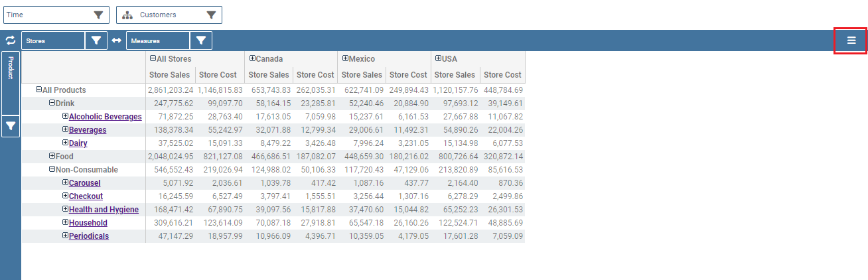
Task: Expand the Canada column
Action: (252, 58)
